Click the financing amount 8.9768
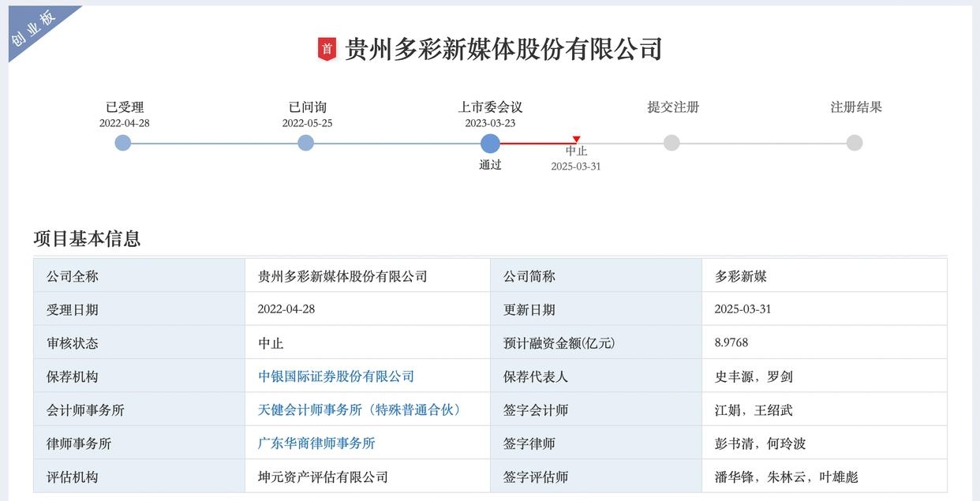 pyautogui.click(x=731, y=342)
